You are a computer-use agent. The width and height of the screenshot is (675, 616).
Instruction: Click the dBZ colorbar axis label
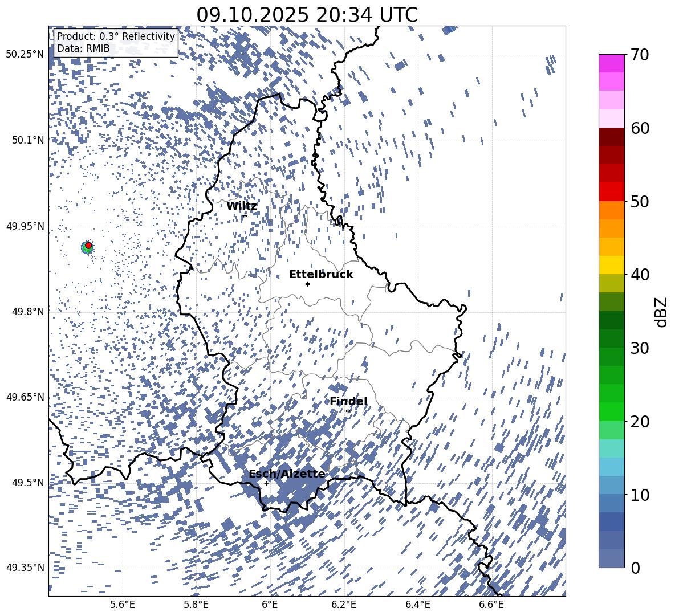pyautogui.click(x=661, y=312)
